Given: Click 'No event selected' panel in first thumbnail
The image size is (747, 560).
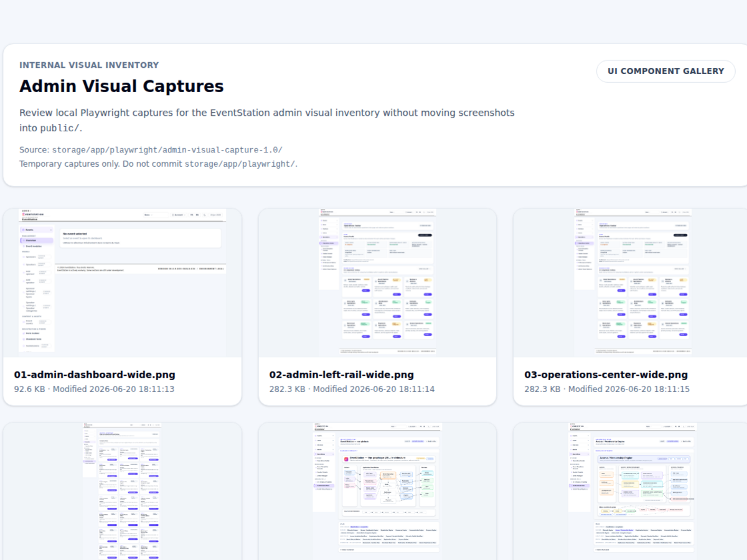Looking at the screenshot, I should (140, 238).
